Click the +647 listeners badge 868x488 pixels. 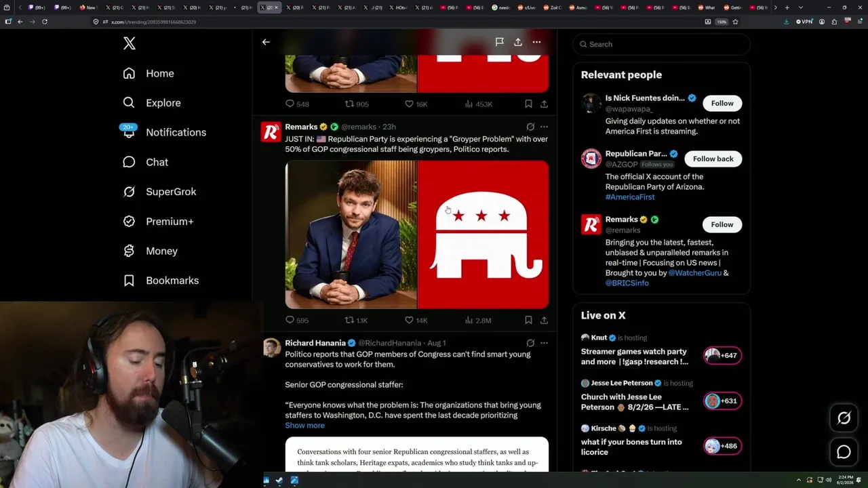pyautogui.click(x=722, y=355)
